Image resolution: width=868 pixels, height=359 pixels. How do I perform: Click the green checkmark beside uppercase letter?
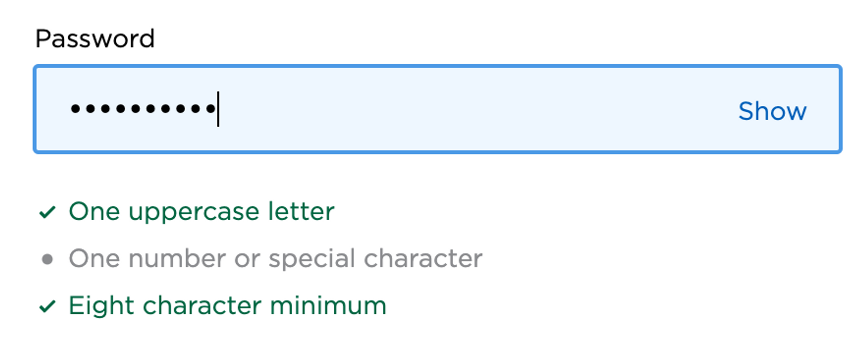(x=47, y=212)
